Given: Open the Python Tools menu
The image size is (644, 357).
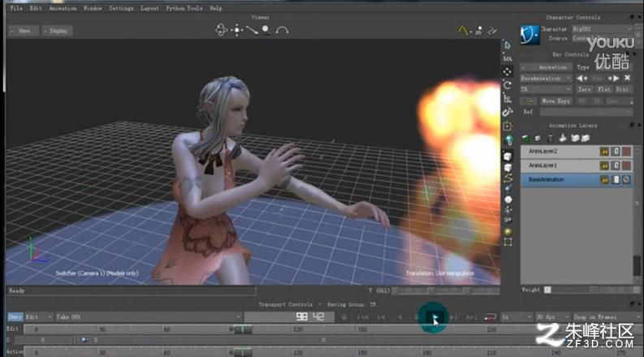Looking at the screenshot, I should point(184,8).
